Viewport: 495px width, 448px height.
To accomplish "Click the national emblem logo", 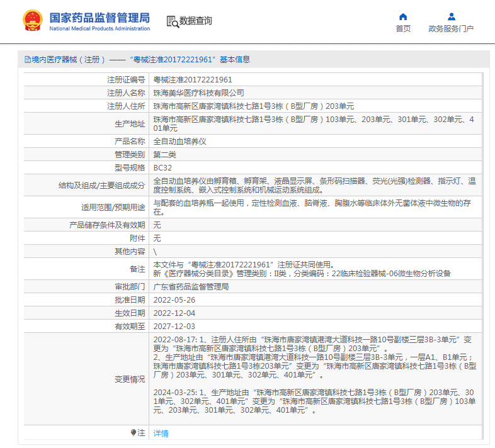I will pyautogui.click(x=33, y=21).
